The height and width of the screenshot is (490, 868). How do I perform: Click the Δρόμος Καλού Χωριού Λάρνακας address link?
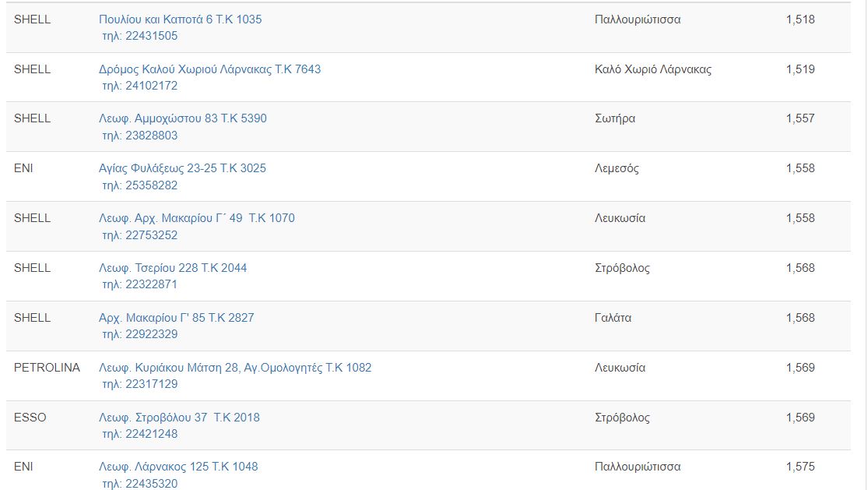tap(209, 69)
